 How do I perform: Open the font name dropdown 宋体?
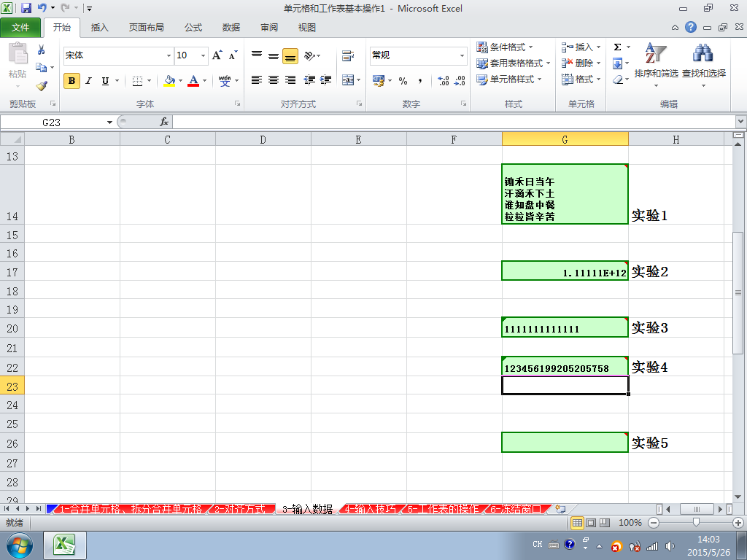[169, 55]
